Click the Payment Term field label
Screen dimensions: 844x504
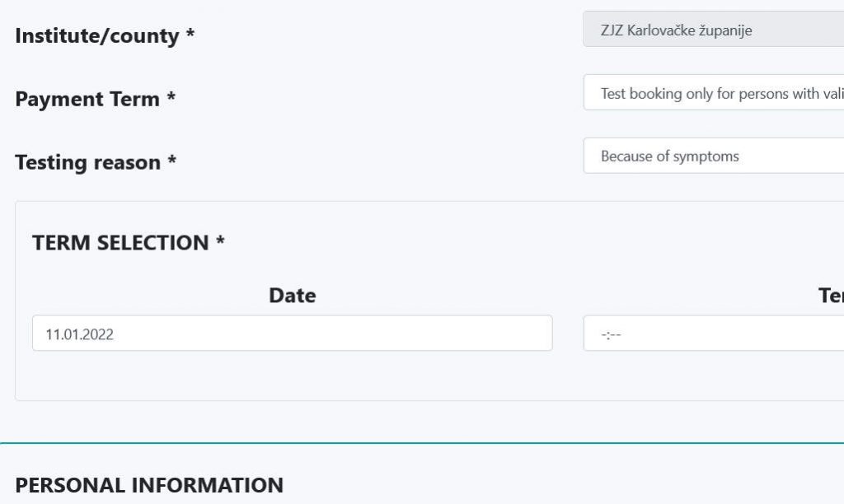click(x=87, y=100)
